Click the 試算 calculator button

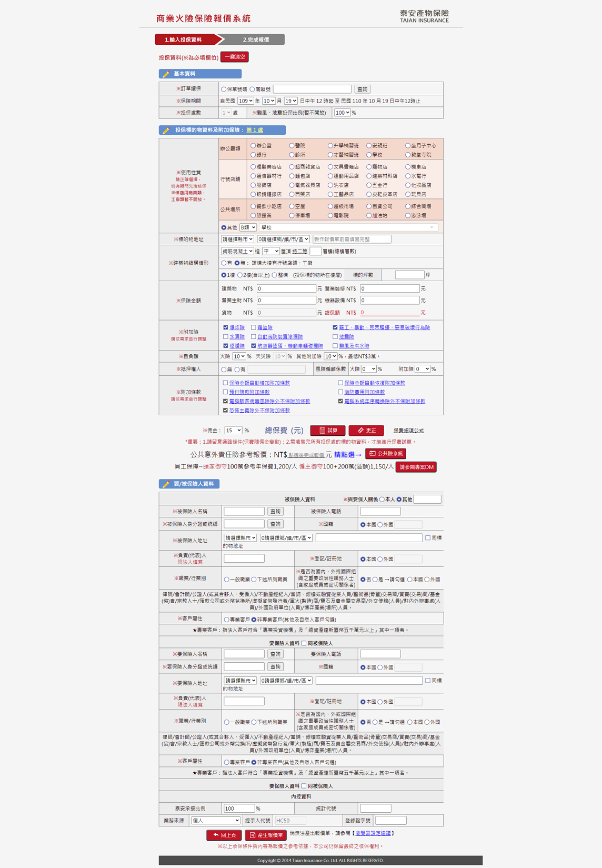(327, 431)
